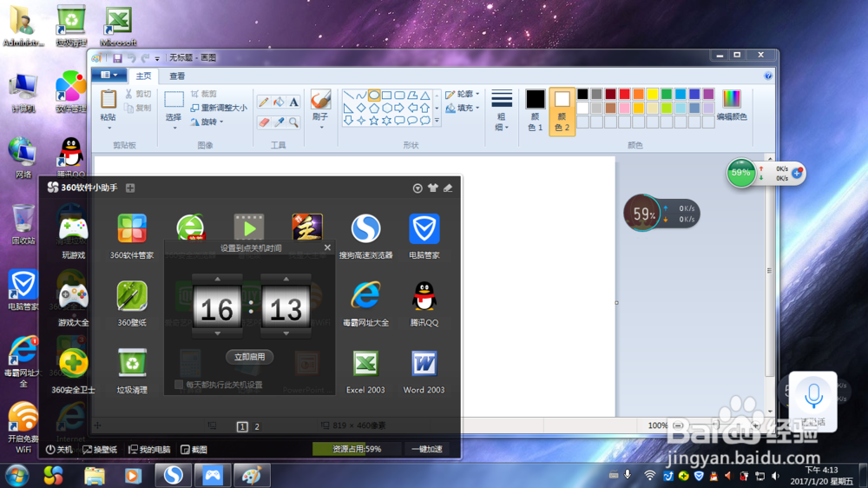Open 搜狗高速浏览器 in the 360 assistant
Screen dimensions: 868x488
tap(366, 236)
